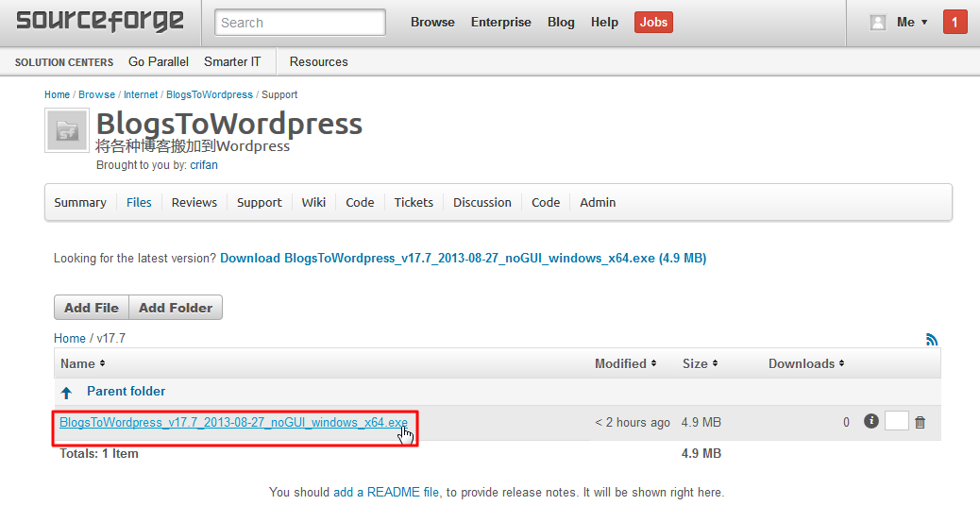Click the user avatar icon
980x522 pixels.
pos(877,23)
